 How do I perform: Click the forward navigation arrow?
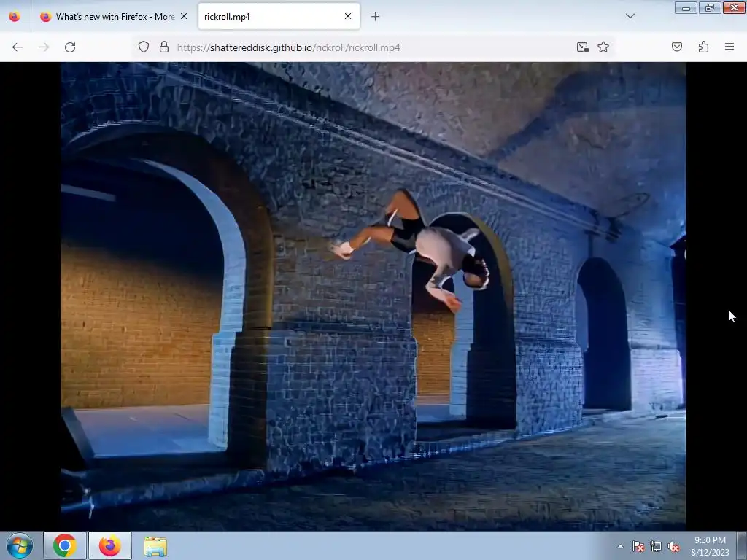tap(44, 47)
